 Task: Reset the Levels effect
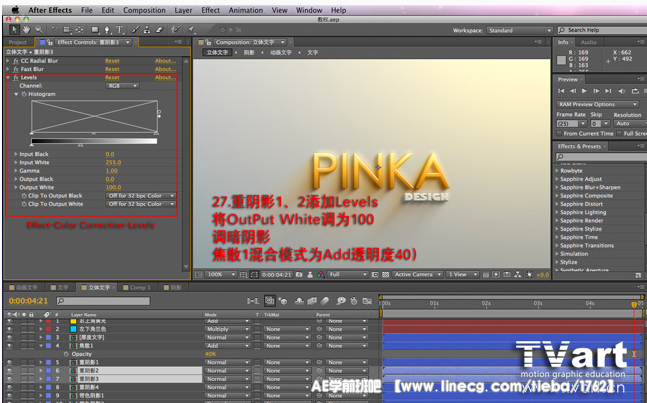pos(112,78)
